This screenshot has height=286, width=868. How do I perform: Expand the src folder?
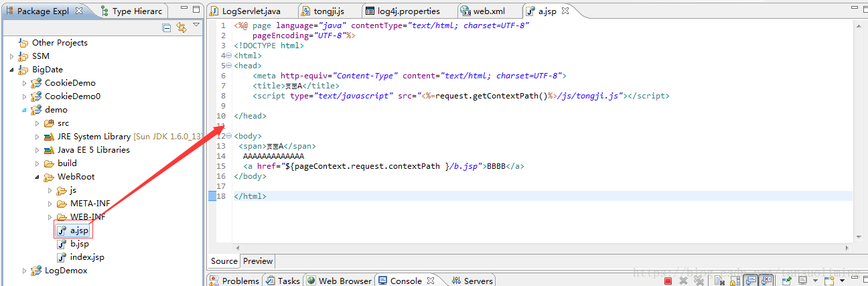[x=38, y=123]
